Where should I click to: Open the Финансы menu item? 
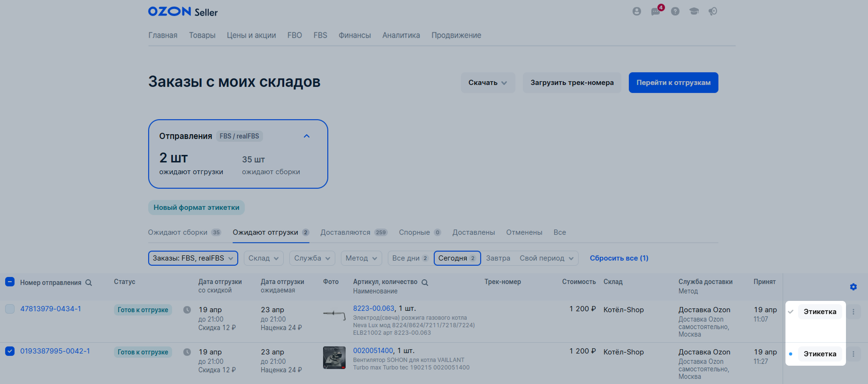[x=355, y=35]
